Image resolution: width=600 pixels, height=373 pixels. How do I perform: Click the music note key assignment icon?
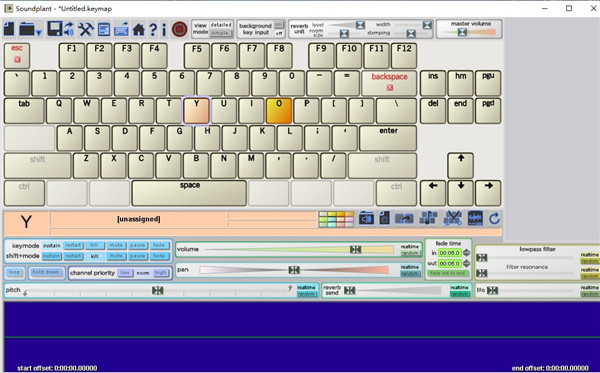click(x=429, y=218)
